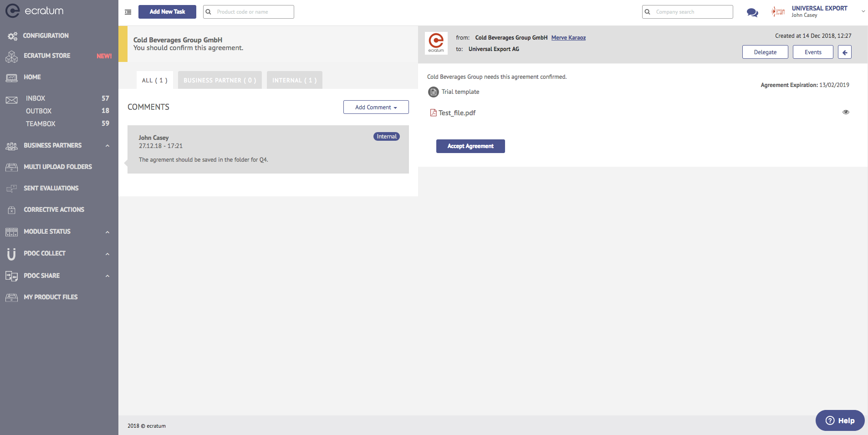Click the Trial template document icon
Screen dimensions: 868x435
pyautogui.click(x=434, y=92)
